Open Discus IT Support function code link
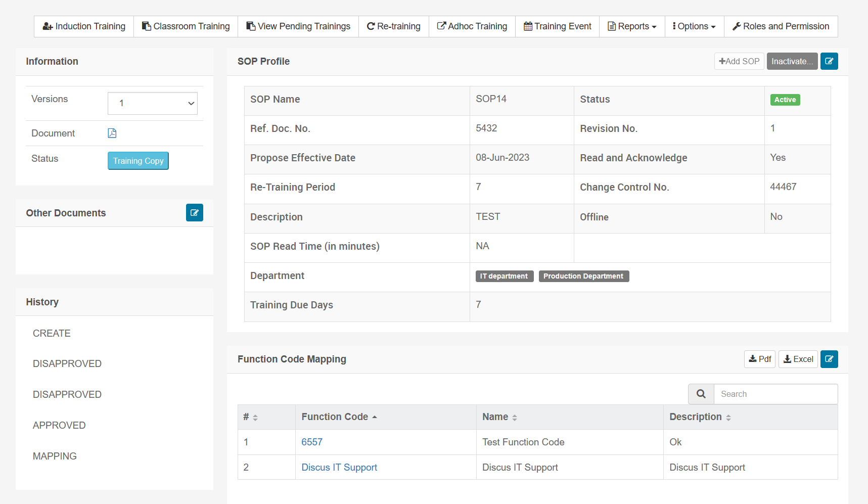 339,467
